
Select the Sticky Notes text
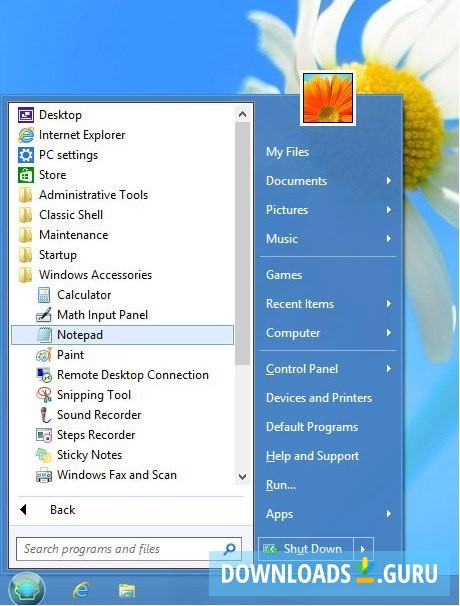point(89,455)
